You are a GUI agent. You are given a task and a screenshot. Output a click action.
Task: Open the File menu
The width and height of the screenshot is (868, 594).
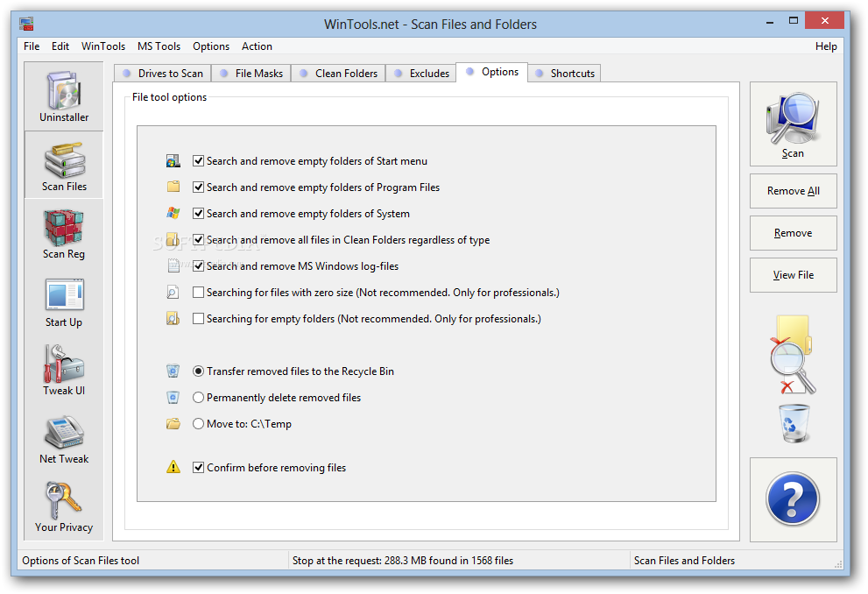click(x=32, y=46)
